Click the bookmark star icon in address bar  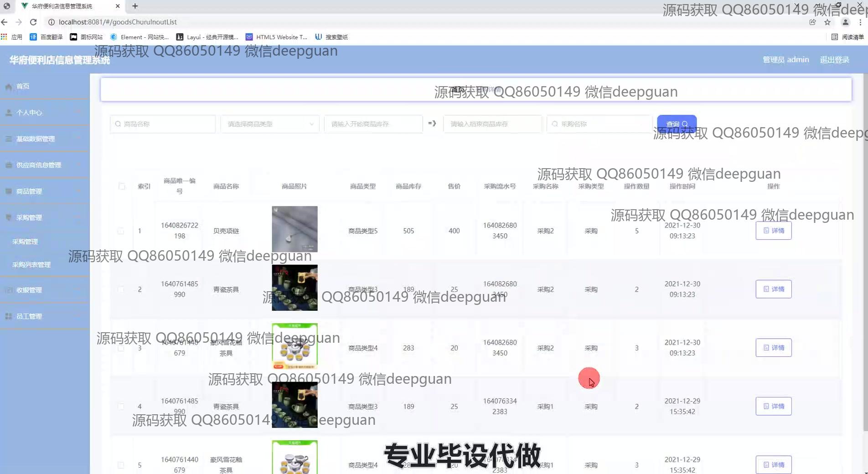pyautogui.click(x=827, y=22)
